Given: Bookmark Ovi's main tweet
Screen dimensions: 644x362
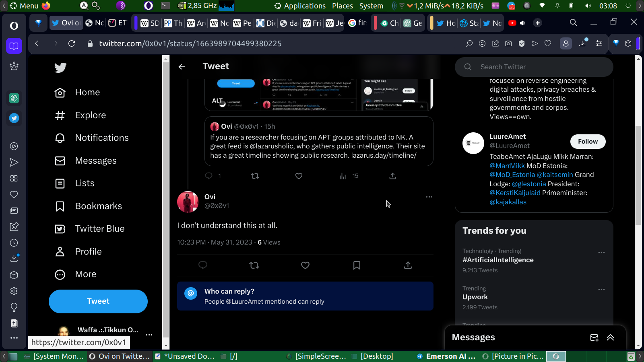Looking at the screenshot, I should (357, 265).
